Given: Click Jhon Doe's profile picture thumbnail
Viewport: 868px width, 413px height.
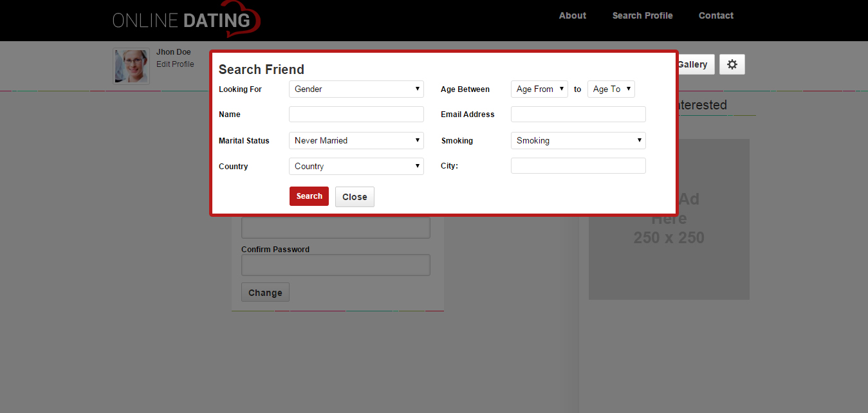Looking at the screenshot, I should coord(131,66).
